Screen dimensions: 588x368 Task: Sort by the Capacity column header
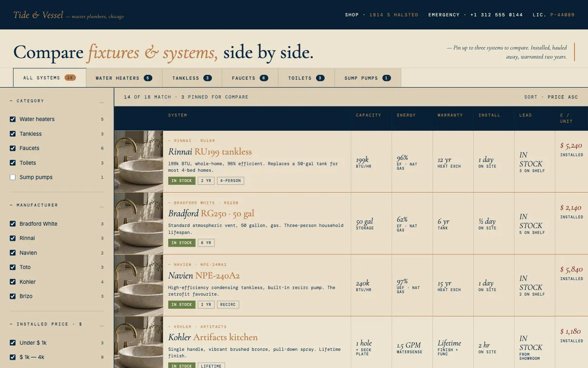368,115
